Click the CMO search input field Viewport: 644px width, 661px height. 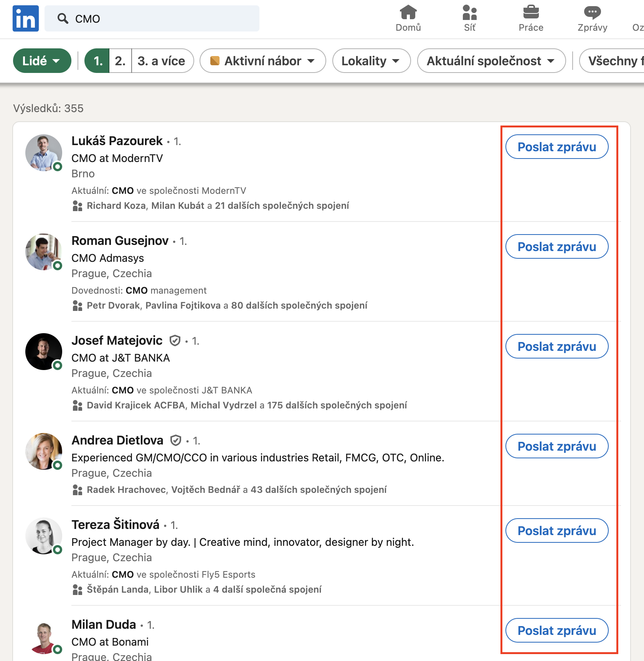pos(152,18)
